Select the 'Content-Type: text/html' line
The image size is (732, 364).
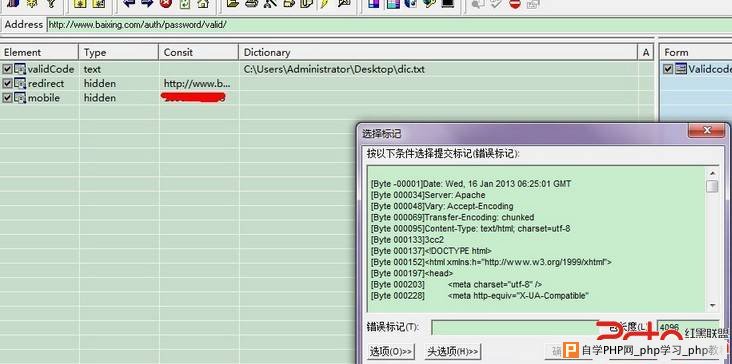[471, 229]
